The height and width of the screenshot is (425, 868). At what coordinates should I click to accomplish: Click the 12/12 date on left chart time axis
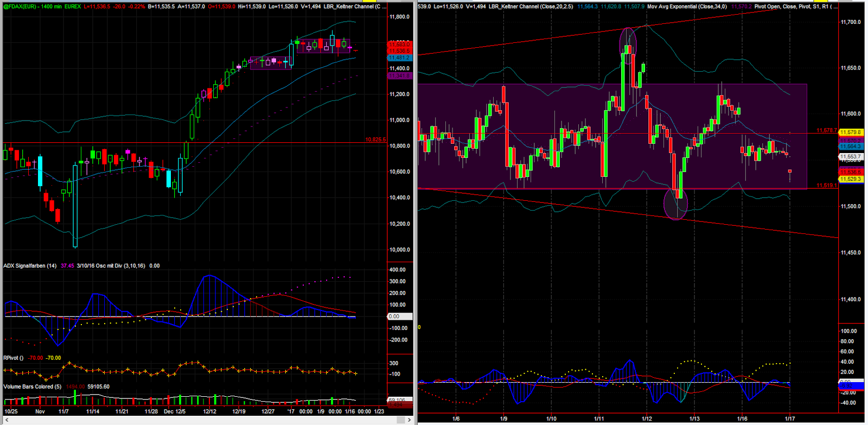(x=210, y=411)
